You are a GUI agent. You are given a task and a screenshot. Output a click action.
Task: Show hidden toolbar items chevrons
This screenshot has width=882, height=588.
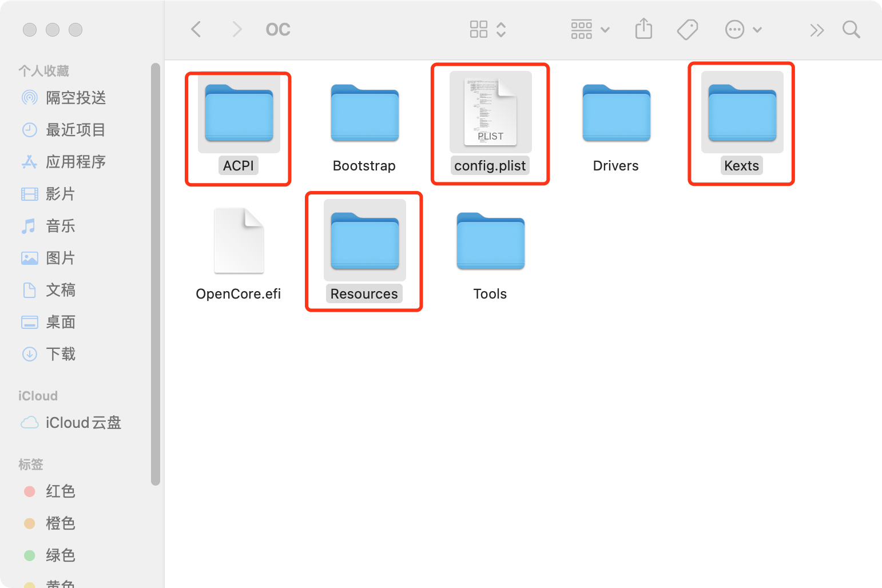[x=817, y=30]
